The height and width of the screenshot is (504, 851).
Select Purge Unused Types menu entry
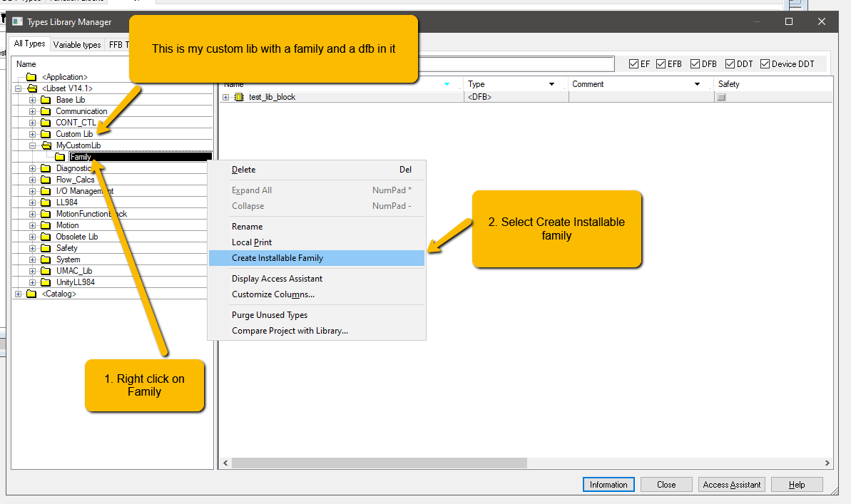tap(317, 315)
